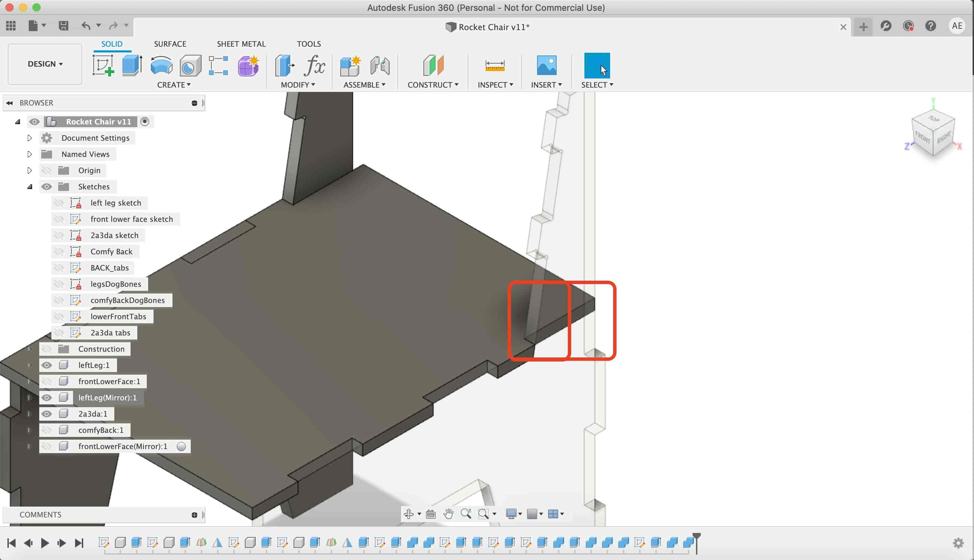This screenshot has width=974, height=560.
Task: Open the CREATE dropdown menu
Action: [174, 85]
